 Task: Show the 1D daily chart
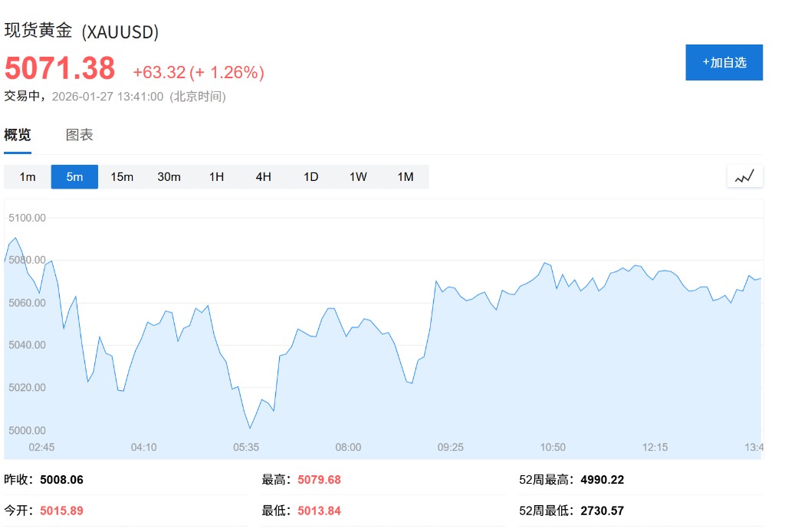[310, 177]
